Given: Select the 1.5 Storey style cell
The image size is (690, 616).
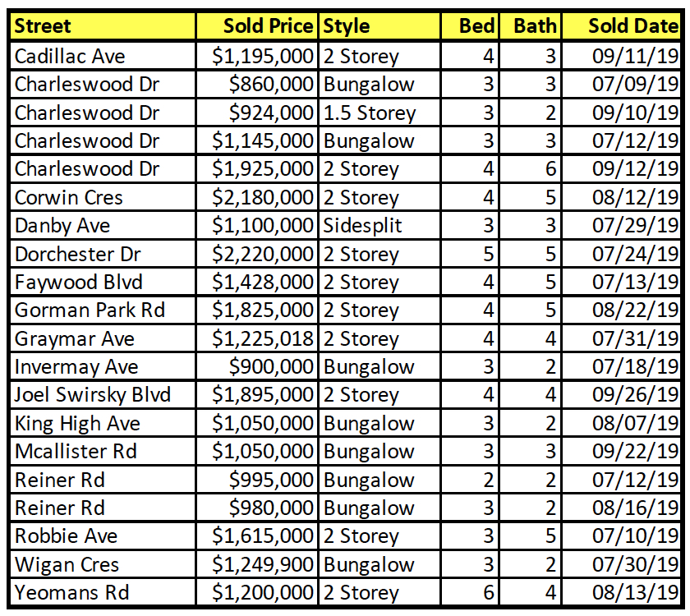Looking at the screenshot, I should click(x=379, y=113).
